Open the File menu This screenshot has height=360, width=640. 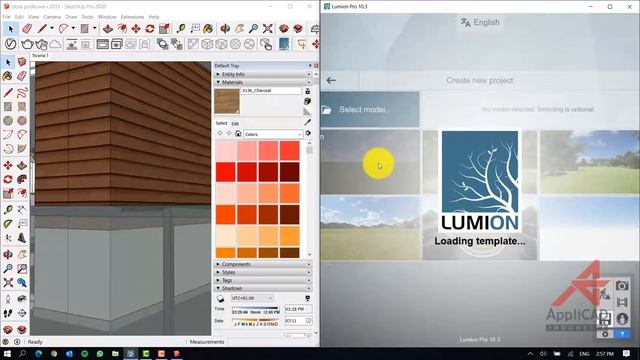pyautogui.click(x=6, y=17)
